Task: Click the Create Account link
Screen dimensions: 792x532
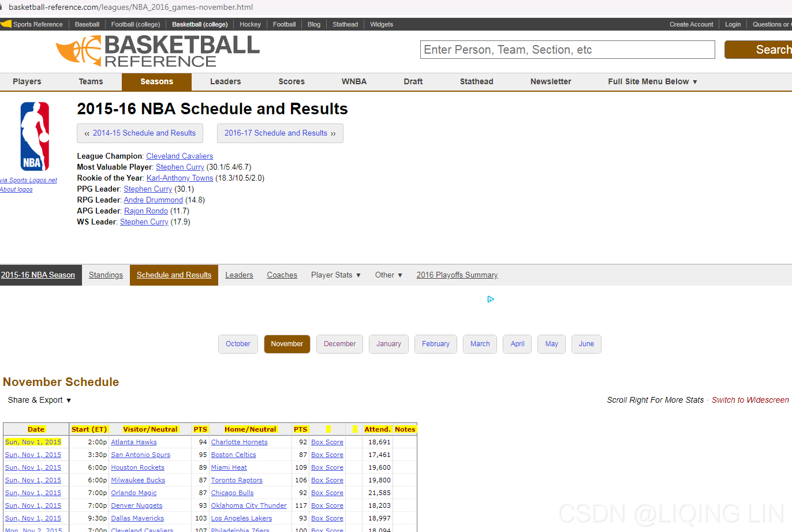Action: click(691, 24)
